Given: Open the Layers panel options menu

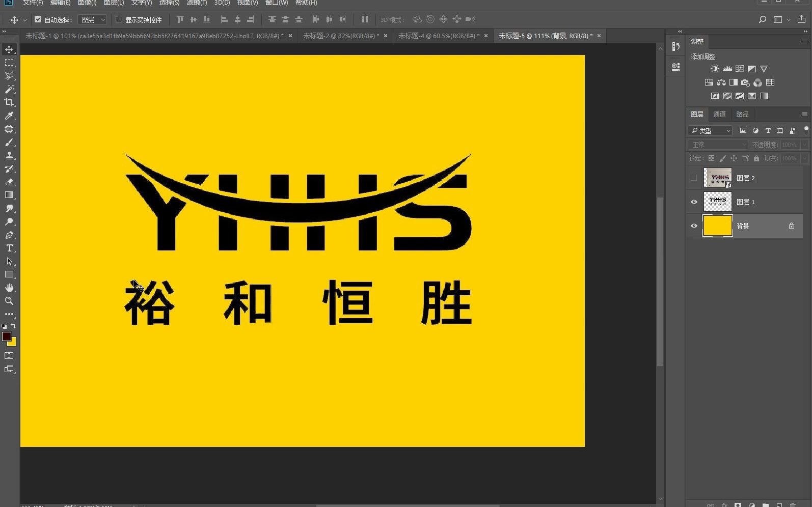Looking at the screenshot, I should [x=804, y=114].
